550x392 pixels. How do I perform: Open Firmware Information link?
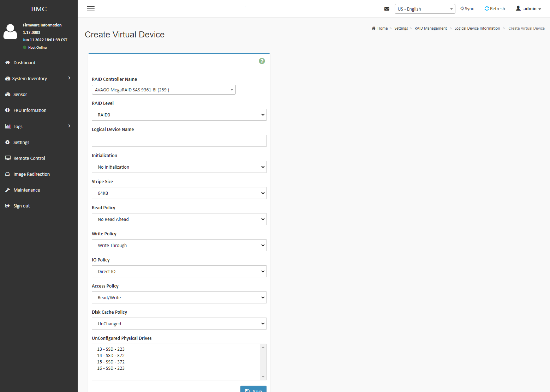pyautogui.click(x=42, y=25)
